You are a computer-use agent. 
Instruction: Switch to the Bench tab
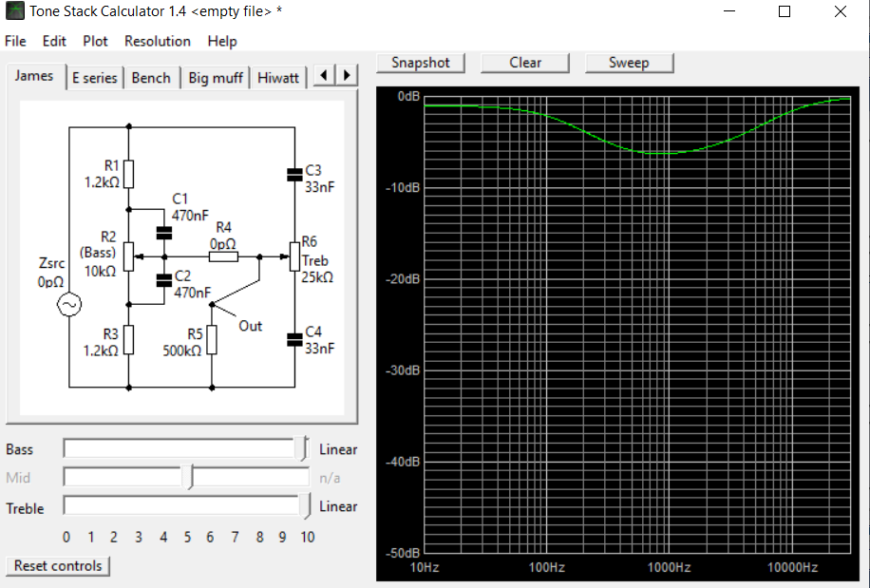(151, 78)
